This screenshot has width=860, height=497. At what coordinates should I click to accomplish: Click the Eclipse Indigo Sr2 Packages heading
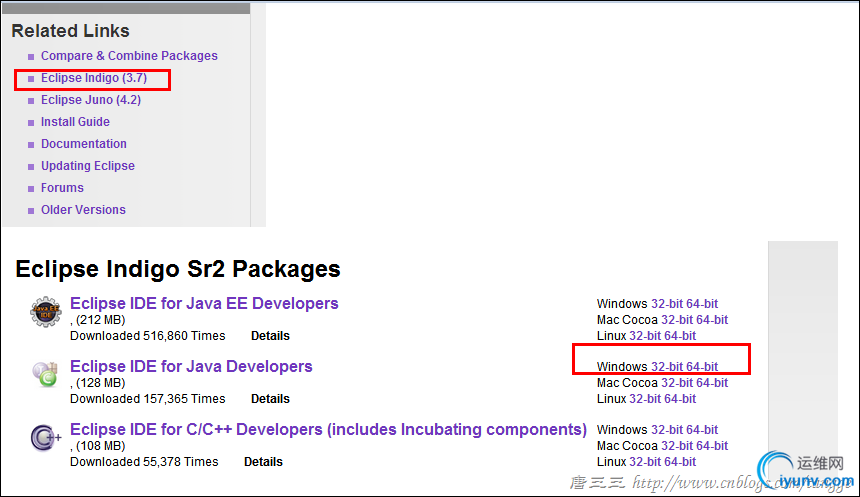(x=178, y=269)
